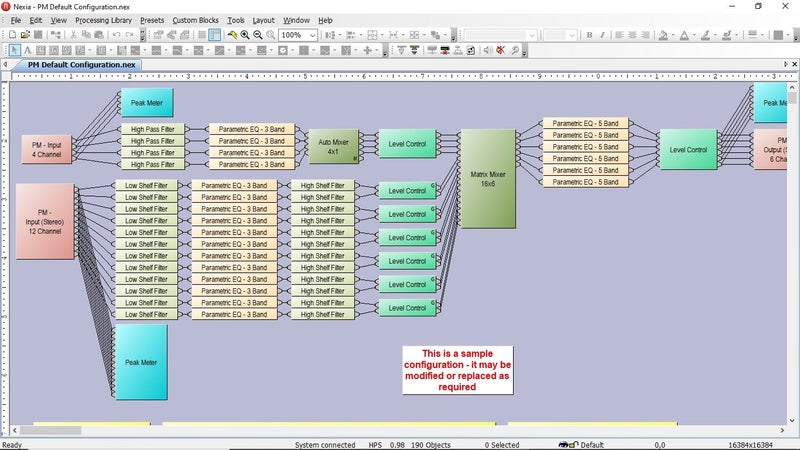Click the Zoom In magnifier icon

click(x=245, y=35)
